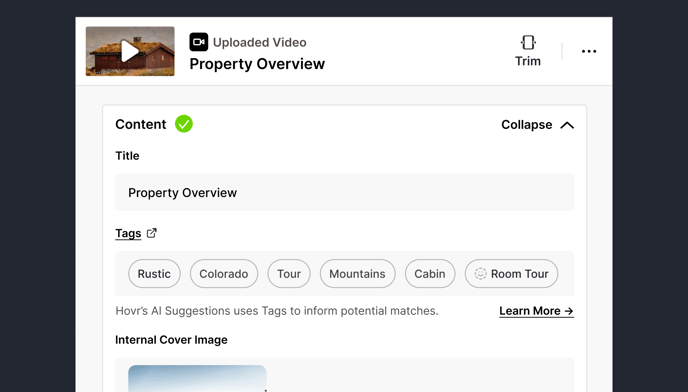Viewport: 688px width, 392px height.
Task: Click the Uploaded Video camera icon
Action: pyautogui.click(x=199, y=42)
